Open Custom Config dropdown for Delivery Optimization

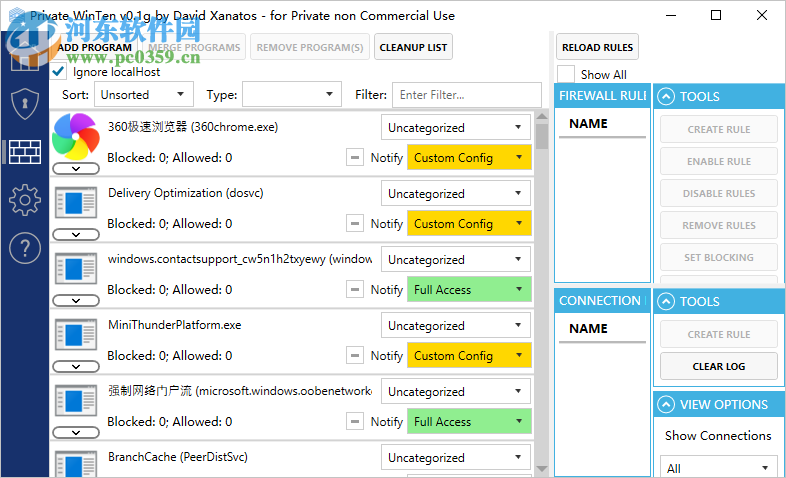(469, 223)
